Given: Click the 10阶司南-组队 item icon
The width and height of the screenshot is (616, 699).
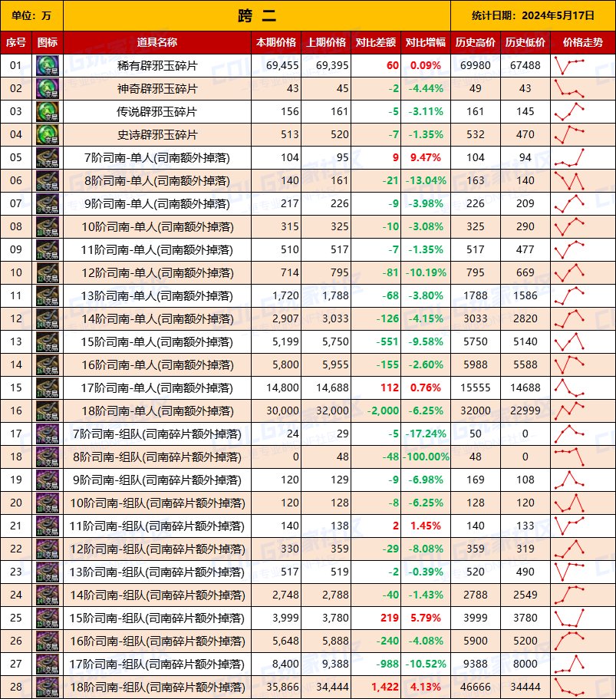Looking at the screenshot, I should coord(48,503).
